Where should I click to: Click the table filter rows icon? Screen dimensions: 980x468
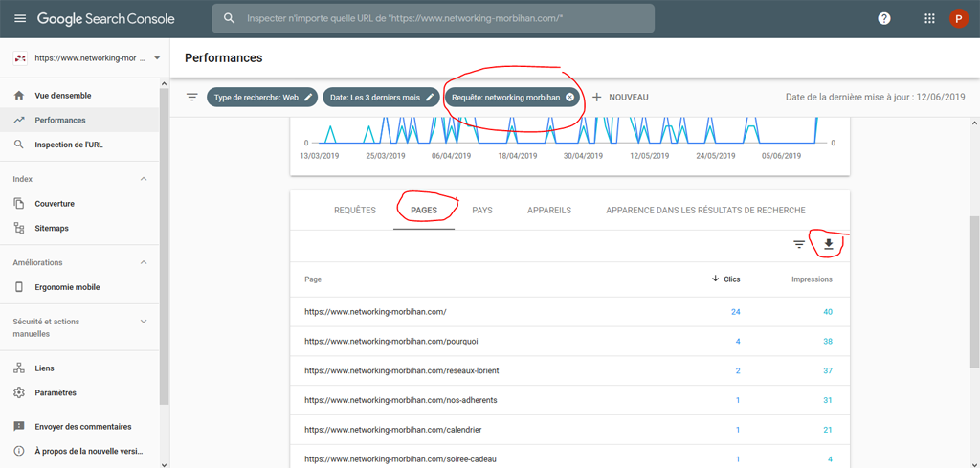coord(799,244)
